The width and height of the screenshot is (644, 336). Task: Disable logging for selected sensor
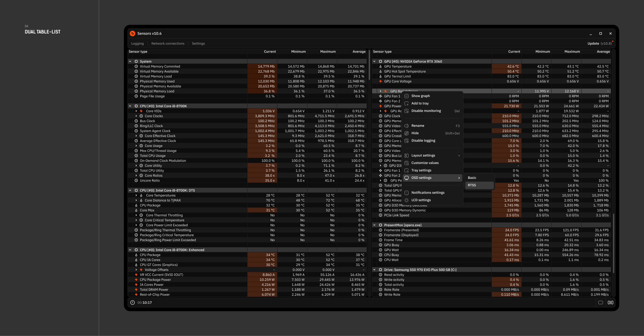(x=423, y=141)
